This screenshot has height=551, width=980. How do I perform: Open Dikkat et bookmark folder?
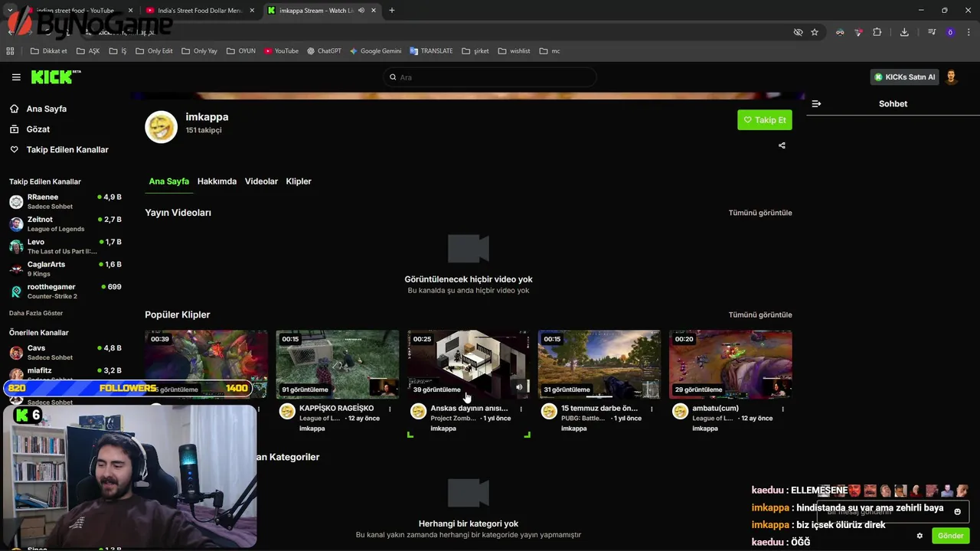click(48, 51)
